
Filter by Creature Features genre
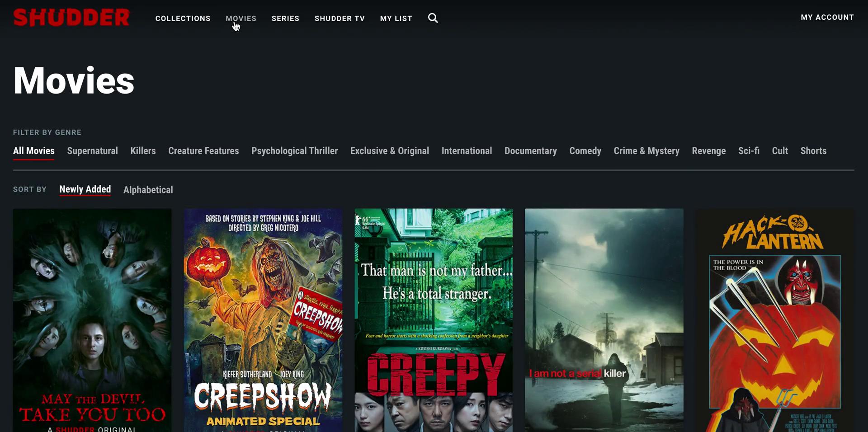203,151
